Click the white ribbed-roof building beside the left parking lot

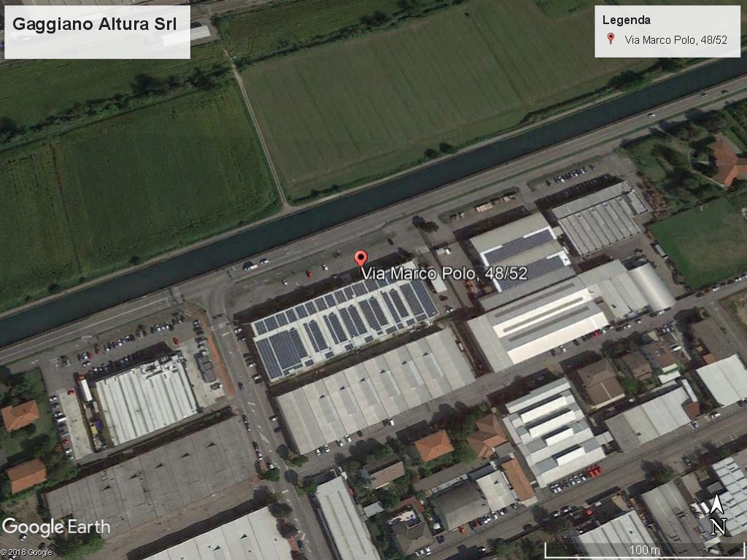point(146,400)
